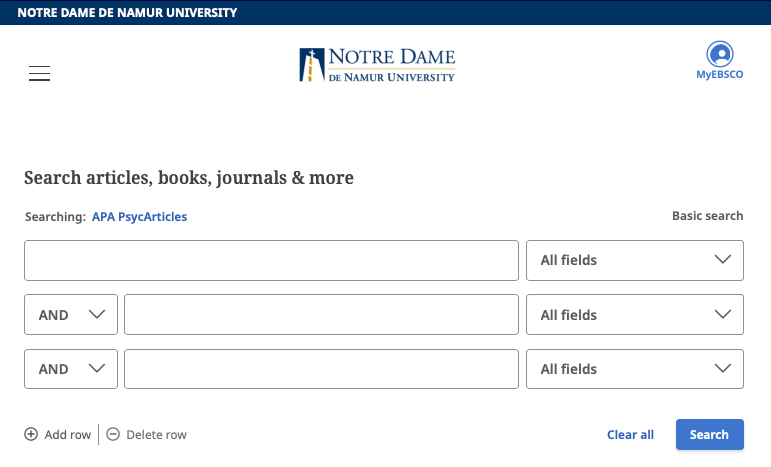The width and height of the screenshot is (771, 467).
Task: Click Clear all to reset fields
Action: point(630,434)
